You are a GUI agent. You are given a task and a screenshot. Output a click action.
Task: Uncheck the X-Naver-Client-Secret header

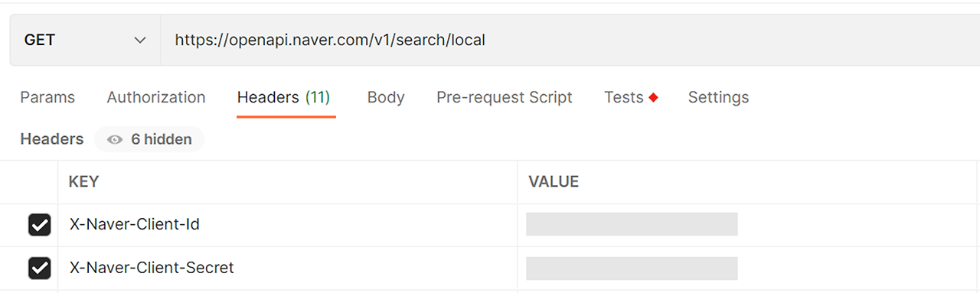(x=39, y=268)
